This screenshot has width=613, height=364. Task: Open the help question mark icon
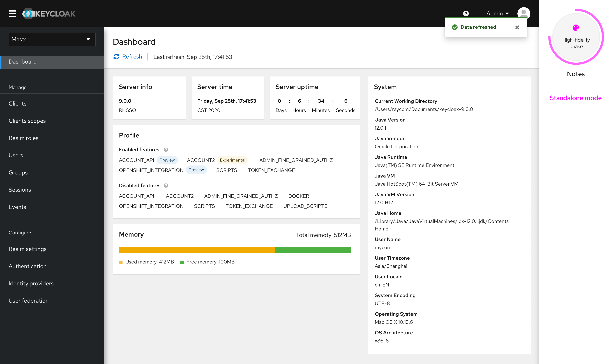point(466,13)
